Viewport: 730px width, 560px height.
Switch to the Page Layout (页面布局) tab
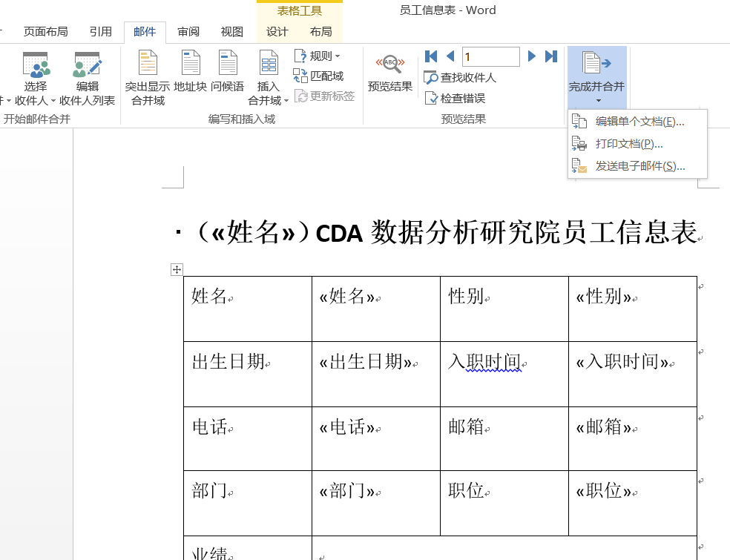46,32
